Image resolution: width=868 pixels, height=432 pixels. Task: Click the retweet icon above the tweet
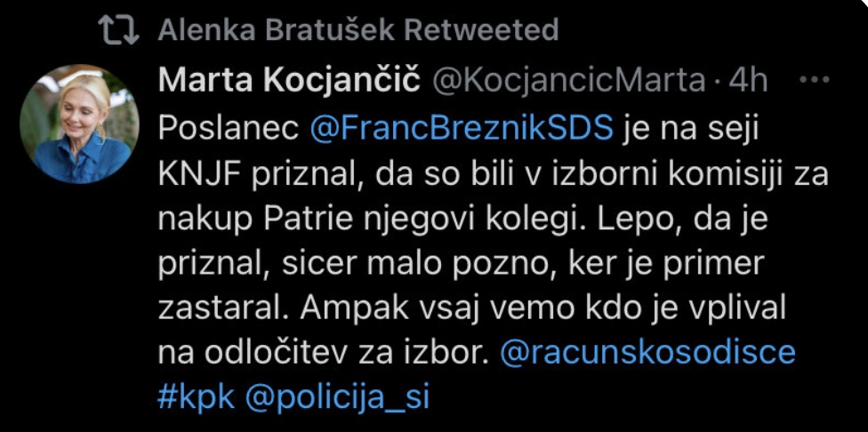click(118, 31)
